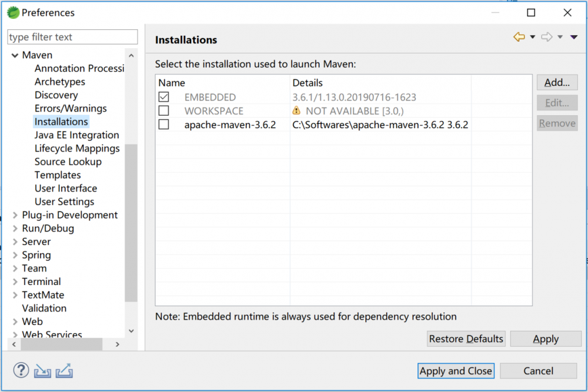Focus the type filter text field
This screenshot has height=392, width=588.
(72, 37)
